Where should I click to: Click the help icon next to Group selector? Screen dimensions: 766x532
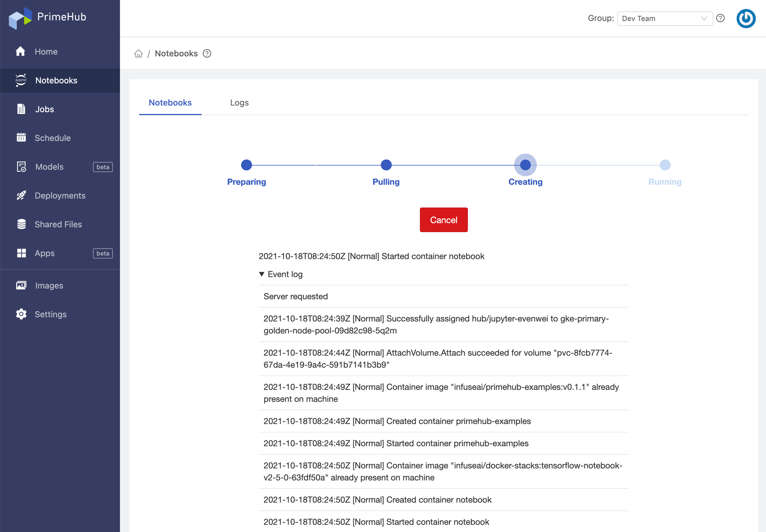[x=720, y=18]
